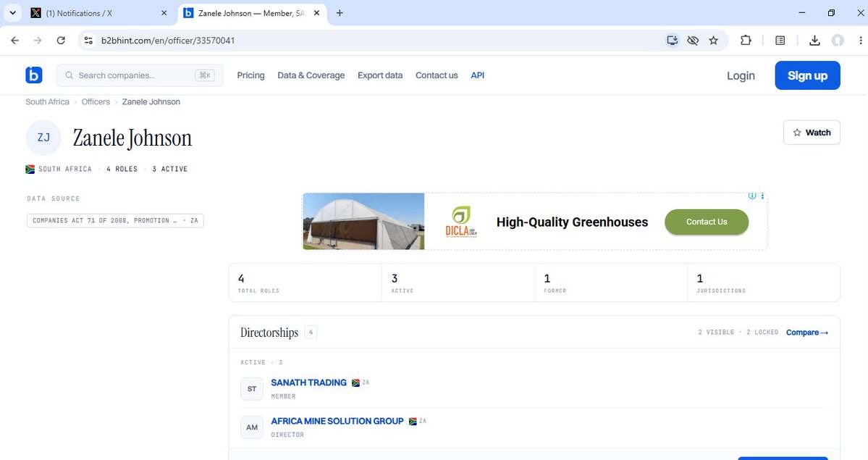Click the DICLA logo in the ad
The image size is (868, 460).
tap(461, 222)
